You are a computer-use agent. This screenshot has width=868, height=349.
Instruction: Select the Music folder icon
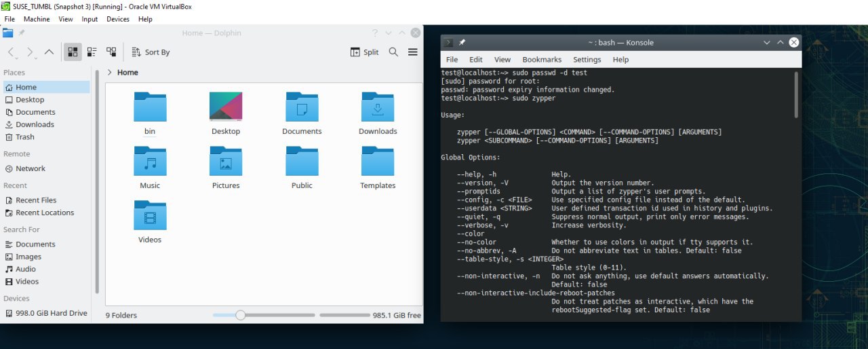coord(150,162)
